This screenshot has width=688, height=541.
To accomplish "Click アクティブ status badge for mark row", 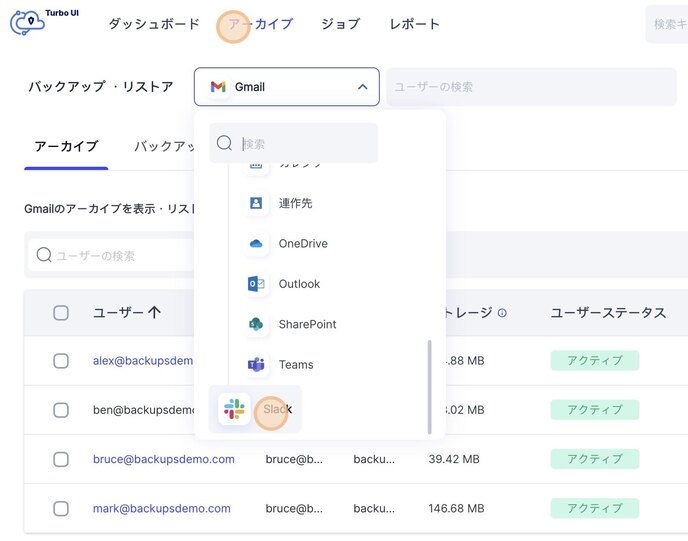I will pyautogui.click(x=595, y=508).
